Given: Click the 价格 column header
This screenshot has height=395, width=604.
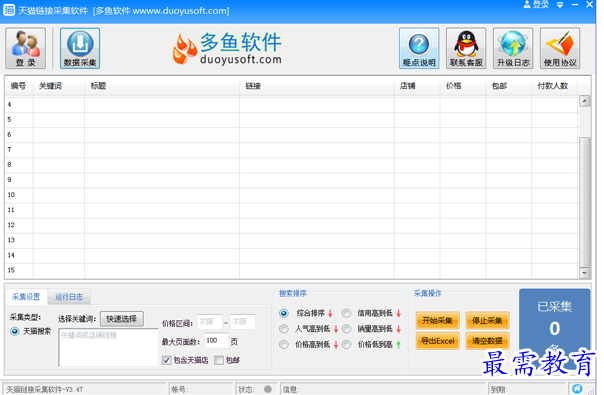Looking at the screenshot, I should pyautogui.click(x=463, y=86).
